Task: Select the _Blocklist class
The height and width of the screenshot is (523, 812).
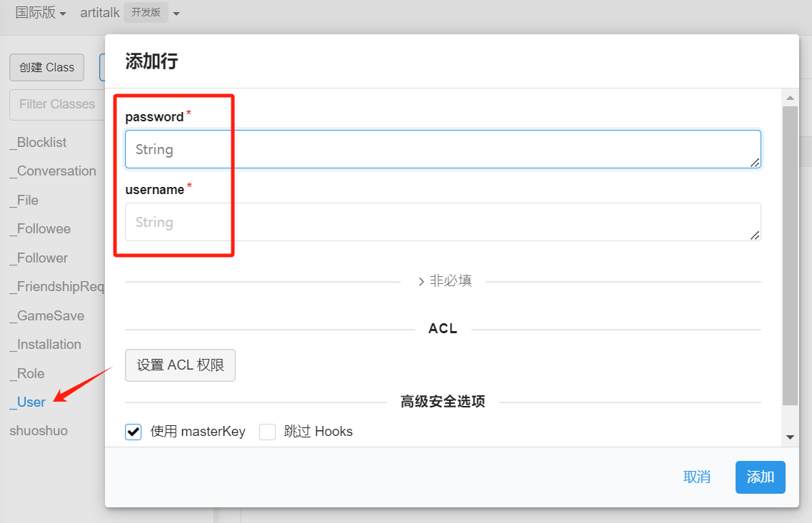Action: point(41,143)
